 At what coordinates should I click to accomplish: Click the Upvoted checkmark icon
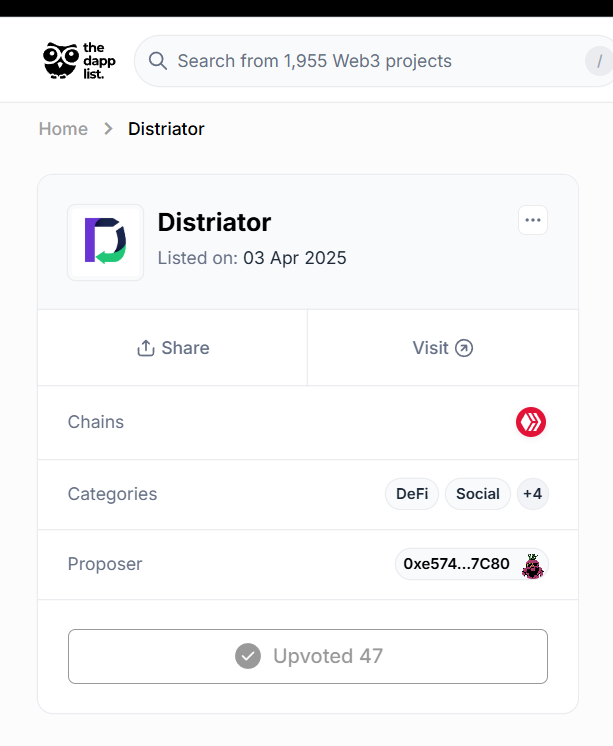[248, 656]
